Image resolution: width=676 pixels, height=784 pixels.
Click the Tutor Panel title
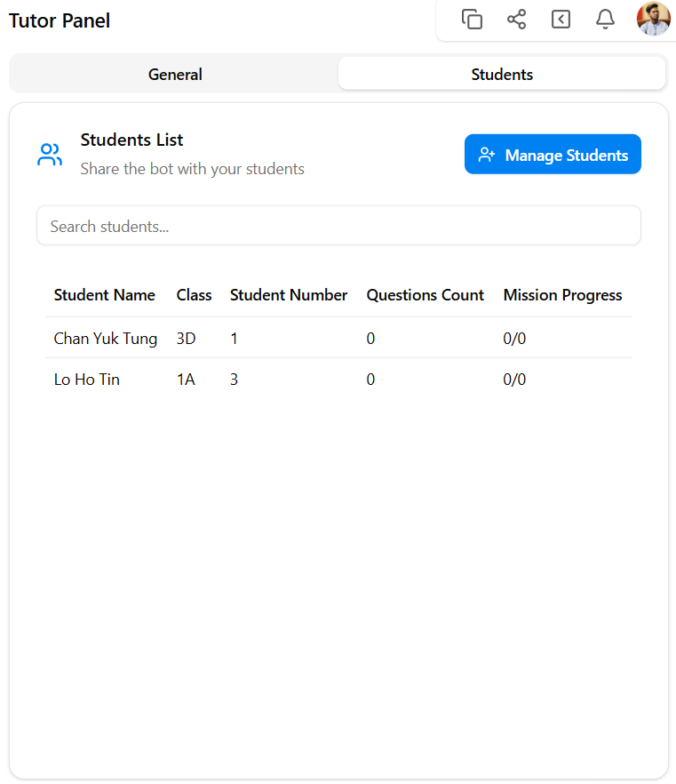pos(60,20)
